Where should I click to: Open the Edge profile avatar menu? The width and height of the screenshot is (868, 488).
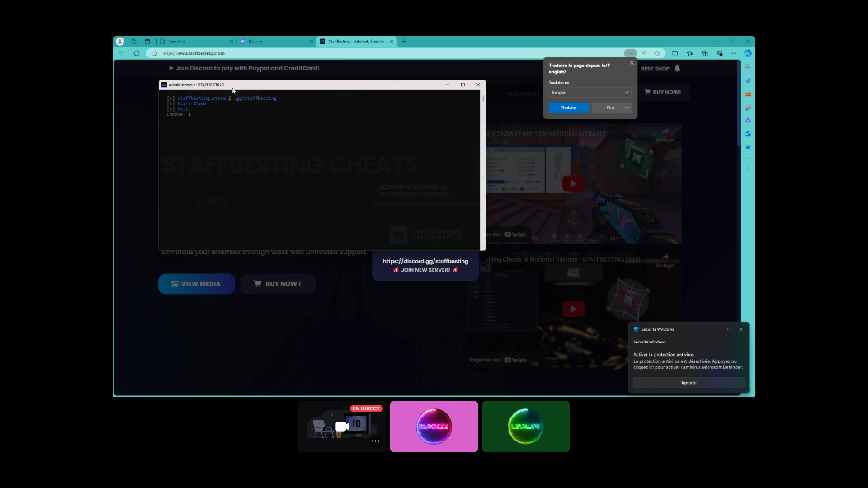(x=120, y=42)
